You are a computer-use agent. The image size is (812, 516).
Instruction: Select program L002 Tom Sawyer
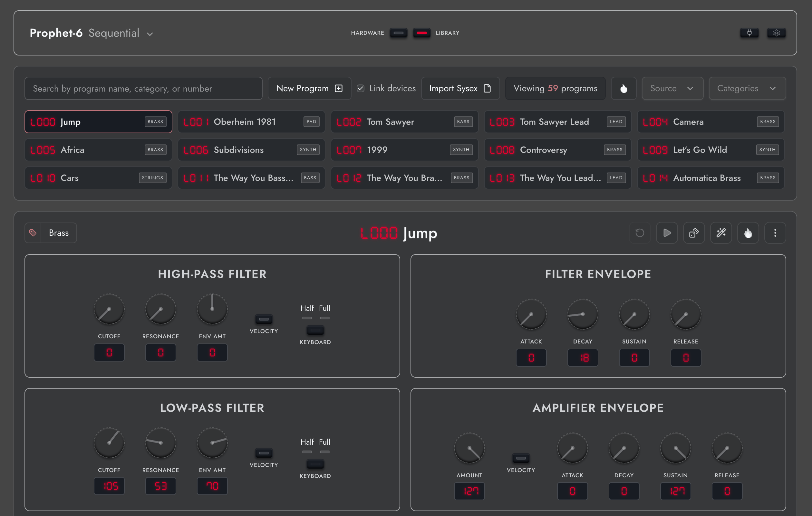click(x=404, y=122)
